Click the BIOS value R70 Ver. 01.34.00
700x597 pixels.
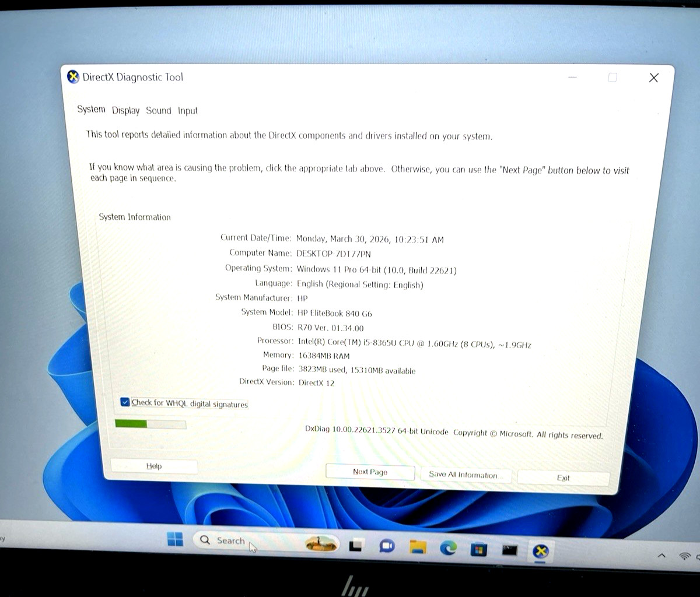click(330, 328)
